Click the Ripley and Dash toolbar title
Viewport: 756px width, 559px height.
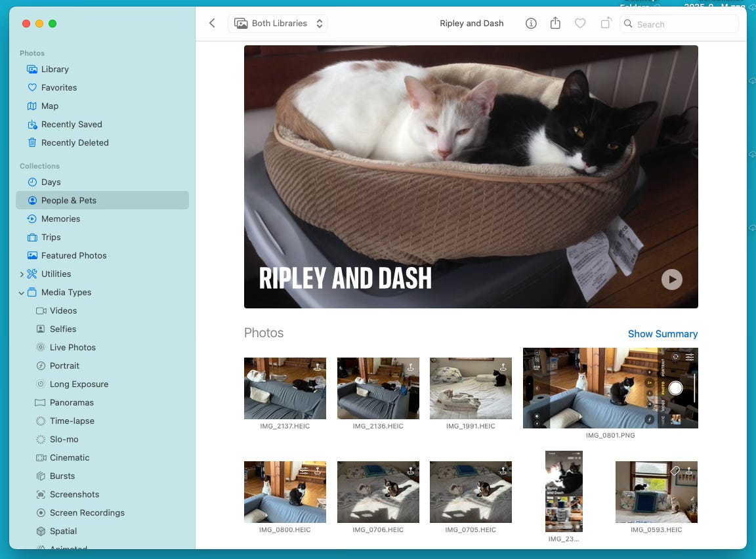pos(472,23)
